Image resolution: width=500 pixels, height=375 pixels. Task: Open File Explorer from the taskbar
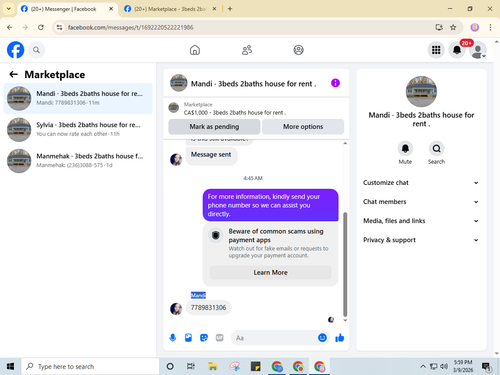(213, 366)
